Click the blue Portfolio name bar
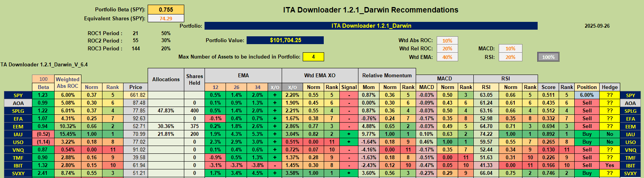The height and width of the screenshot is (178, 644). point(371,26)
